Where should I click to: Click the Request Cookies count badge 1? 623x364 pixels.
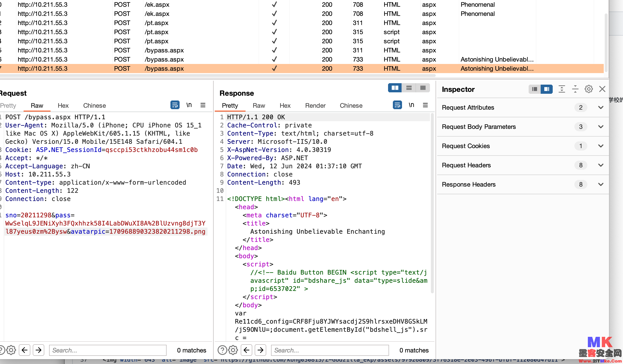581,146
